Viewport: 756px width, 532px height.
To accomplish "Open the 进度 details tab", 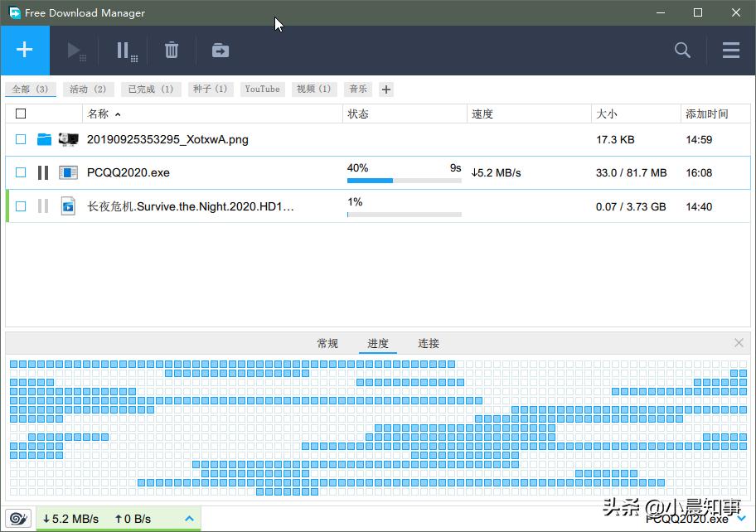I will click(x=378, y=344).
